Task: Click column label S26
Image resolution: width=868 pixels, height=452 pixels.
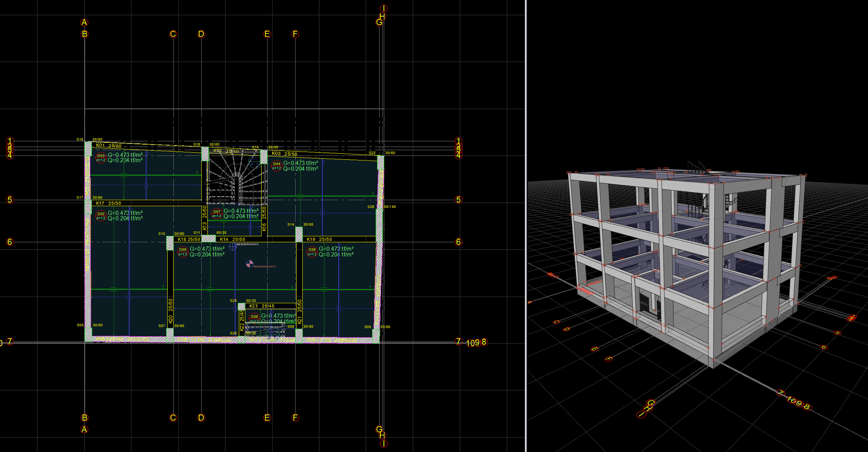Action: click(371, 207)
